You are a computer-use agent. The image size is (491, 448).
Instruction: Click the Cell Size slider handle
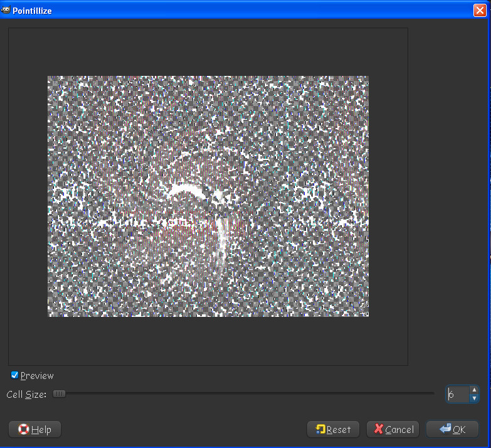59,394
